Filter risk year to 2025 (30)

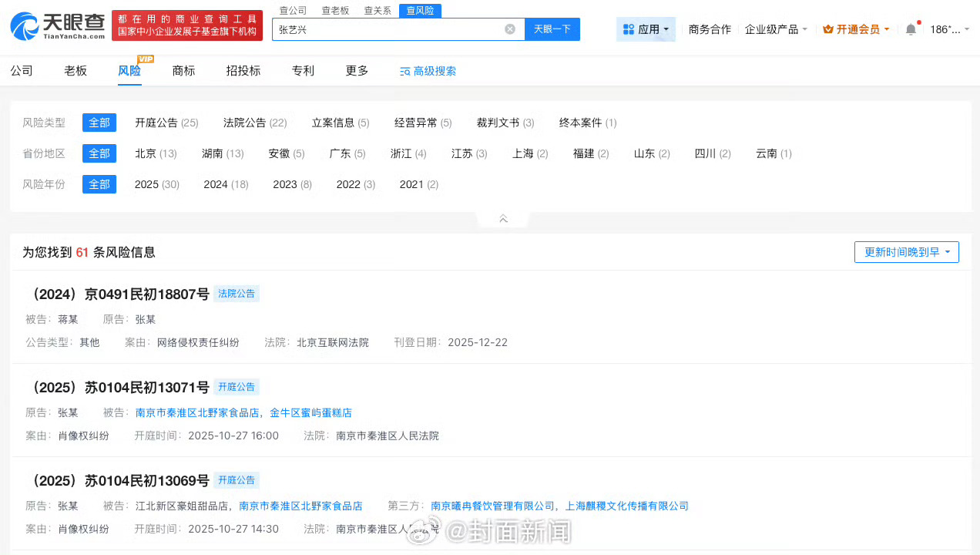click(x=156, y=184)
